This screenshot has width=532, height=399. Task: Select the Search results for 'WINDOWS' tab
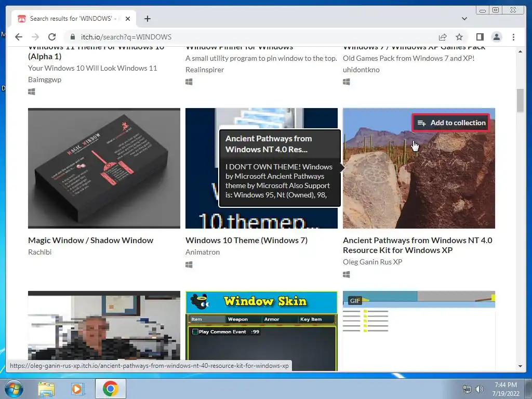pyautogui.click(x=74, y=19)
